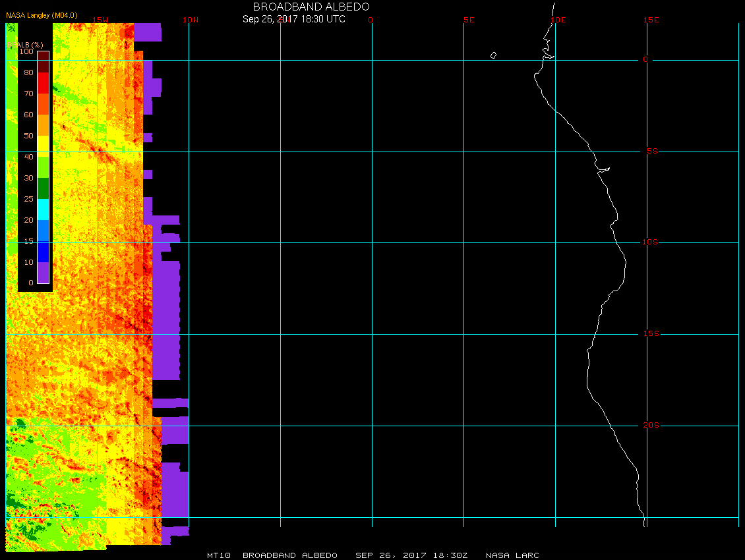Click the 10W longitude label
Image resolution: width=745 pixels, height=560 pixels.
190,20
